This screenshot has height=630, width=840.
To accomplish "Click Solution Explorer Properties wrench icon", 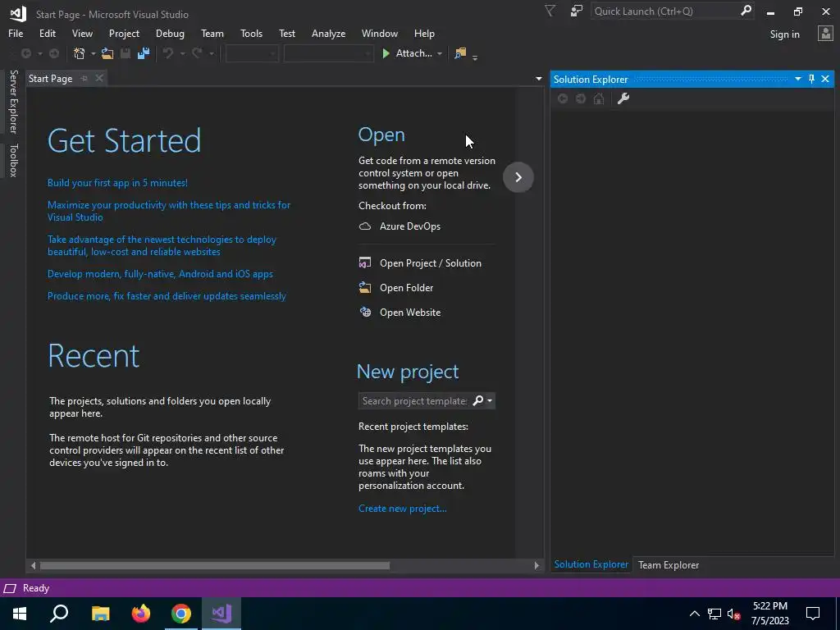I will (623, 99).
